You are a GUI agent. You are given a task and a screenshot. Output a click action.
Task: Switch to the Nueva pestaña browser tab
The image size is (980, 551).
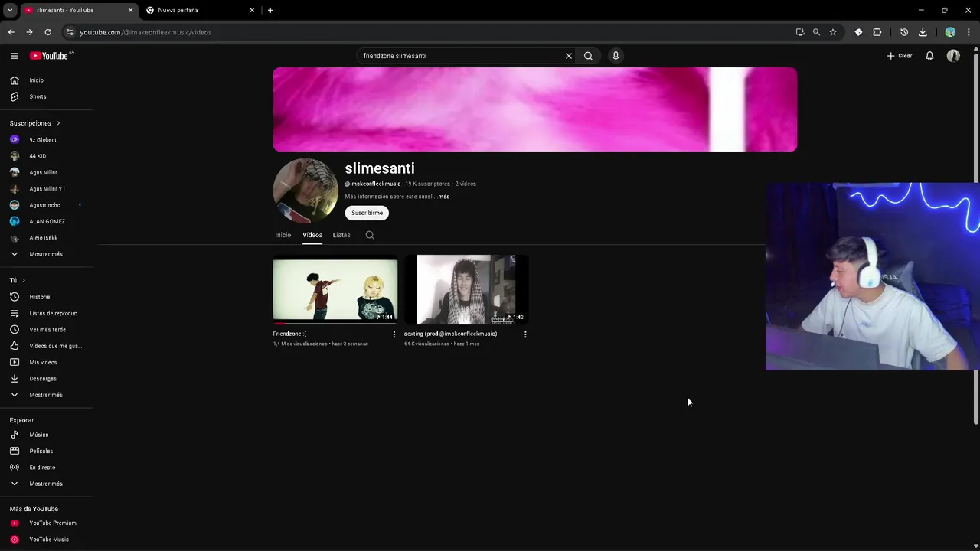click(201, 10)
